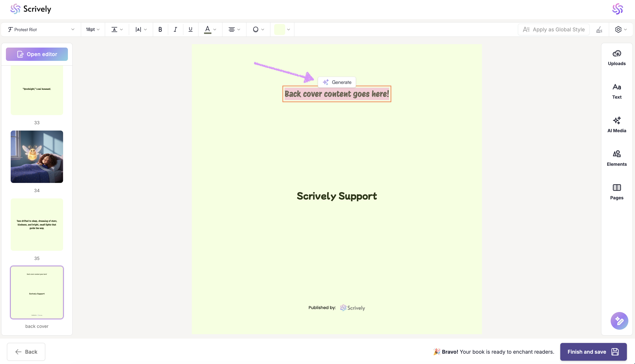The image size is (635, 364).
Task: Open the Uploads panel
Action: [x=617, y=58]
